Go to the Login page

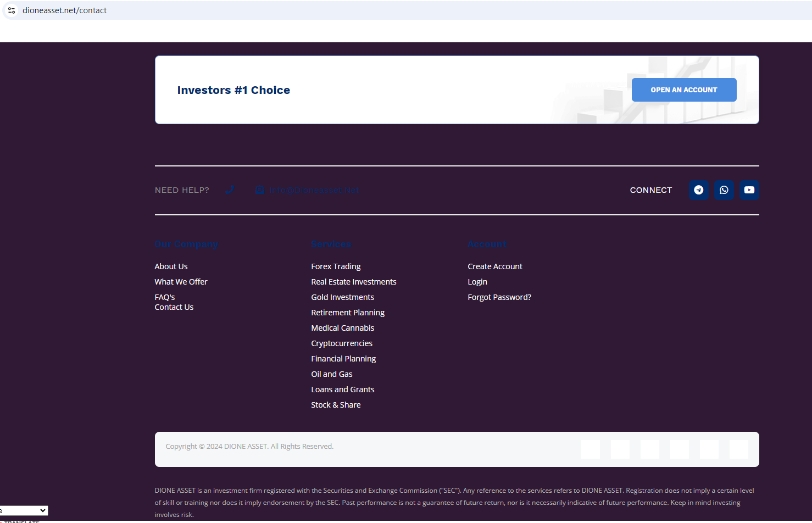[477, 282]
